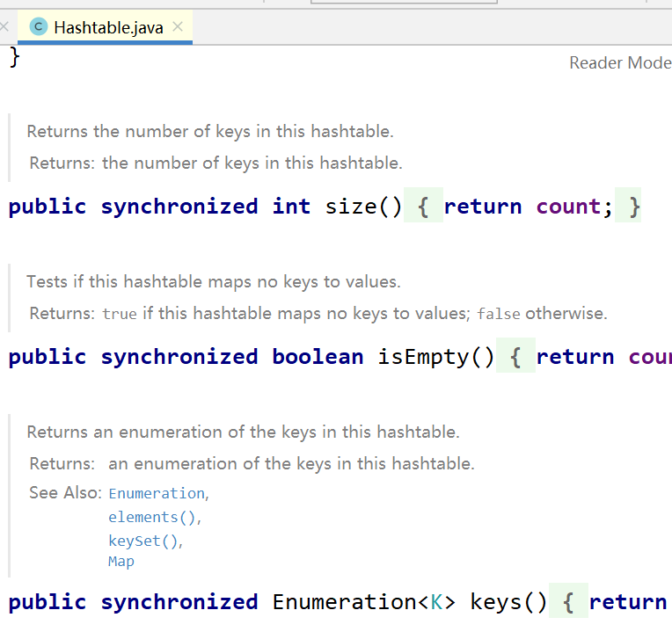This screenshot has height=632, width=672.
Task: Toggle Reader Mode
Action: (x=620, y=63)
